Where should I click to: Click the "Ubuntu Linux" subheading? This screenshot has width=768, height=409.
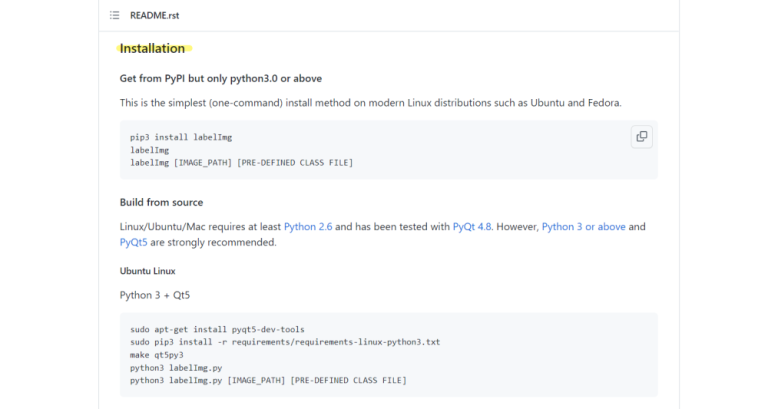tap(148, 270)
